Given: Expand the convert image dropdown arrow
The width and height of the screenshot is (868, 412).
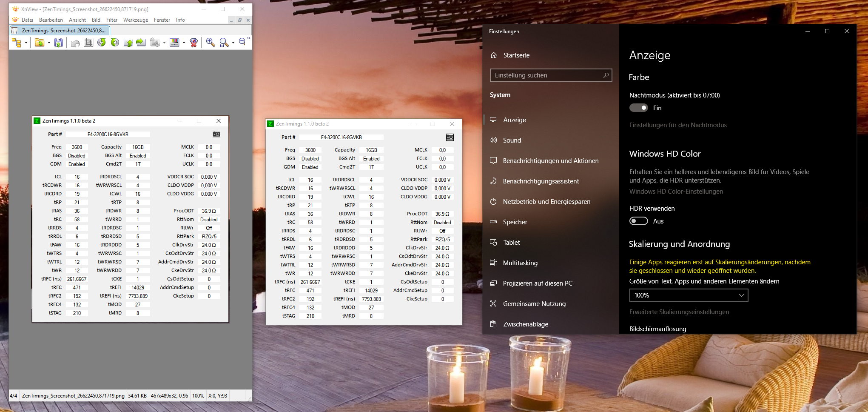Looking at the screenshot, I should (164, 43).
